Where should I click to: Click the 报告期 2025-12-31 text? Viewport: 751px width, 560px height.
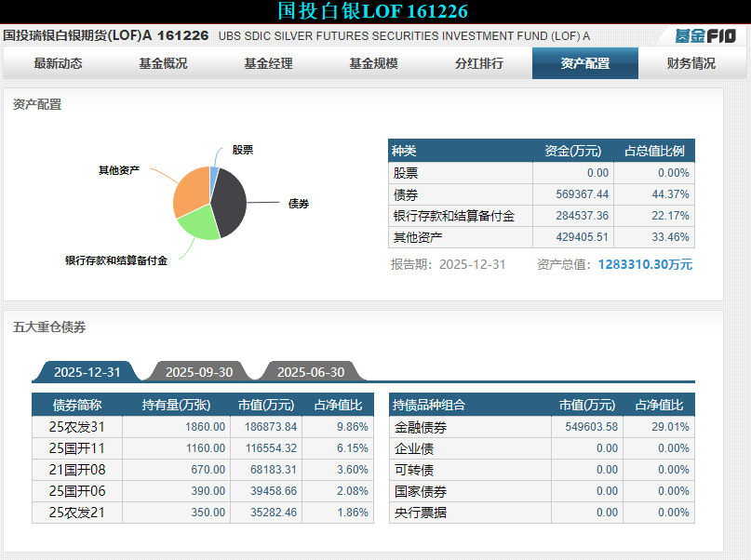click(448, 264)
